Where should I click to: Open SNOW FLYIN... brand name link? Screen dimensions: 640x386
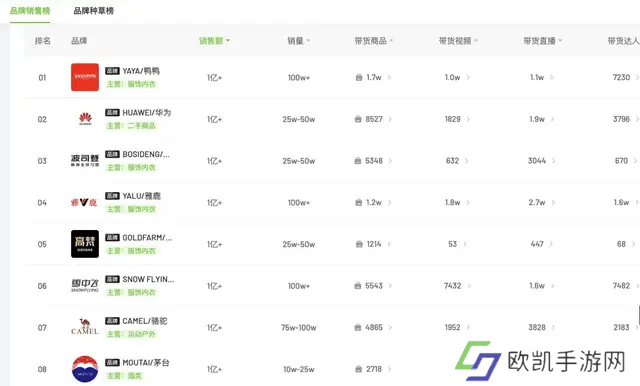(148, 279)
